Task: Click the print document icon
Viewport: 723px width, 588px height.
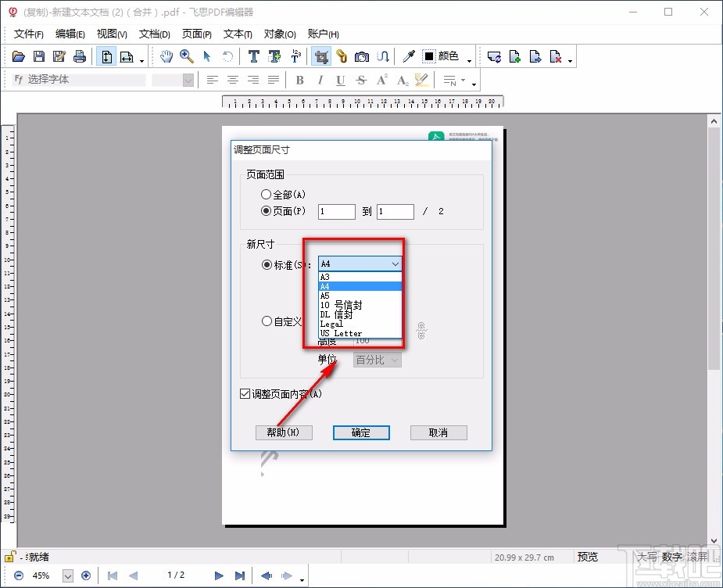Action: [x=80, y=56]
